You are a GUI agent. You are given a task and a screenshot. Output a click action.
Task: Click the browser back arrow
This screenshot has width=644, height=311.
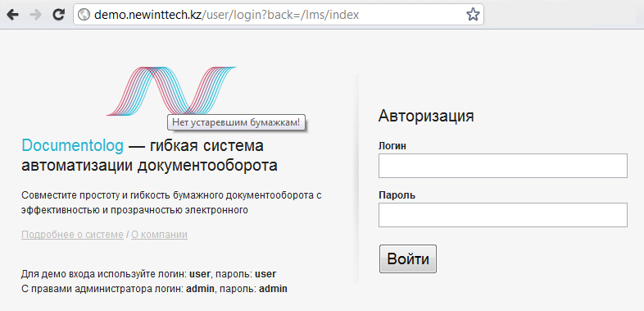[x=13, y=15]
